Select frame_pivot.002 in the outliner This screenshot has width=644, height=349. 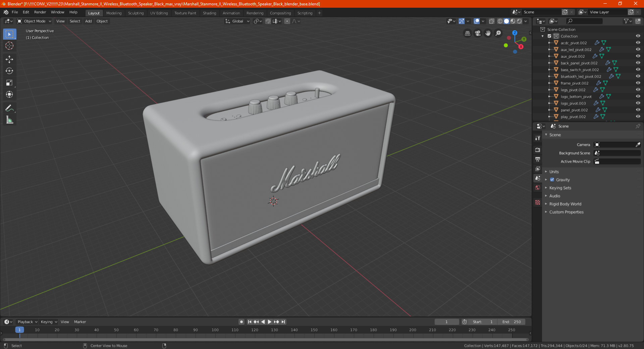(574, 83)
